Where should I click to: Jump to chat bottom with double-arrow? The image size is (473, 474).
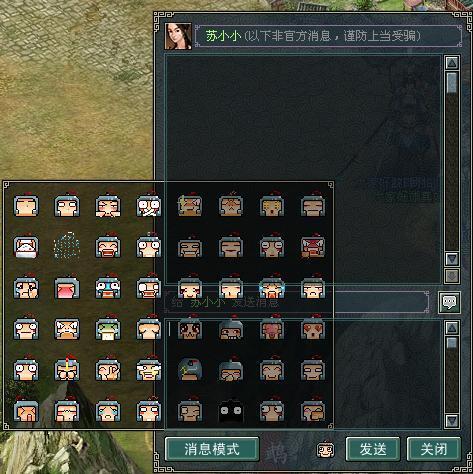(452, 276)
